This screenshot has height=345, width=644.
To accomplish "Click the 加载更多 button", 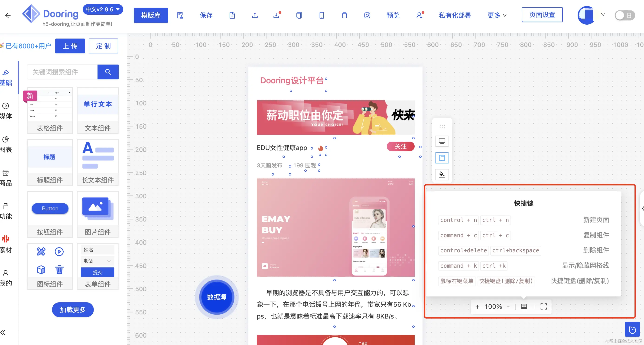I will point(73,309).
